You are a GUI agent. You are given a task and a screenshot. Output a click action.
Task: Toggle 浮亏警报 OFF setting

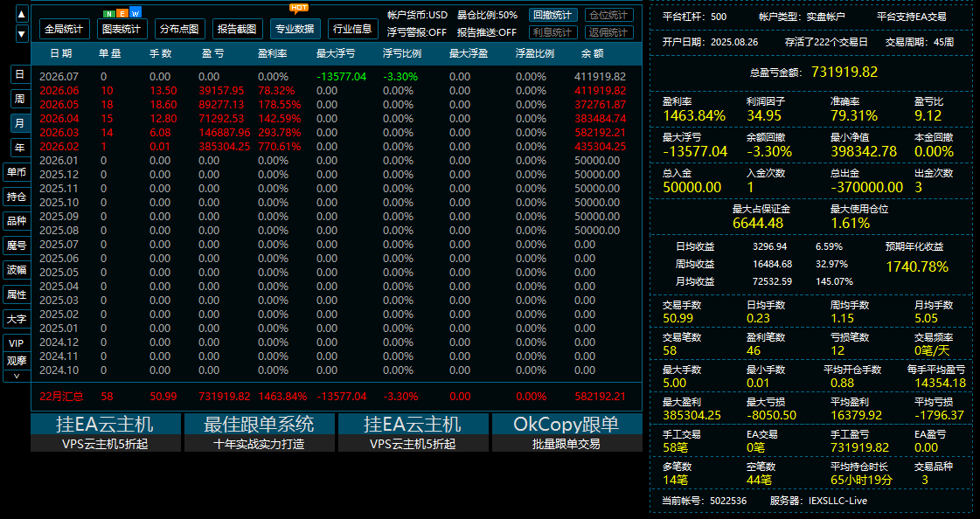coord(417,32)
